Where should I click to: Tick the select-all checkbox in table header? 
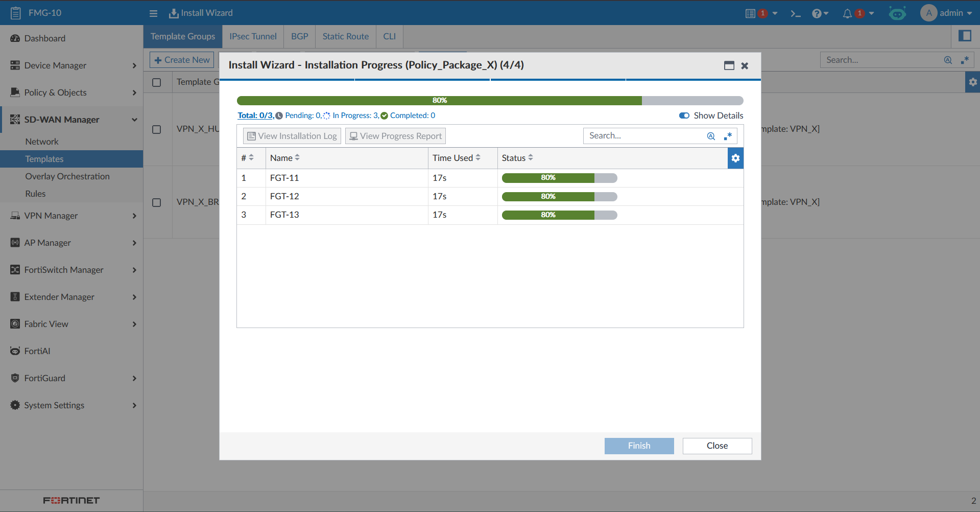point(157,82)
